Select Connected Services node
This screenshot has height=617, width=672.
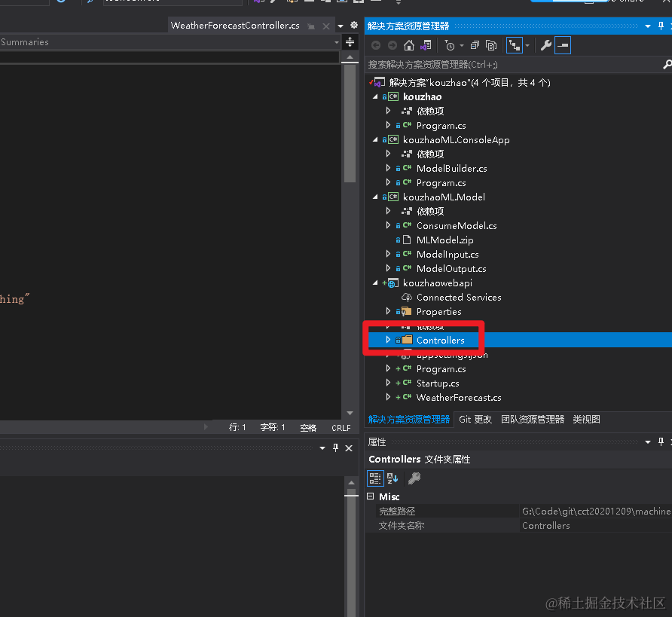[459, 298]
